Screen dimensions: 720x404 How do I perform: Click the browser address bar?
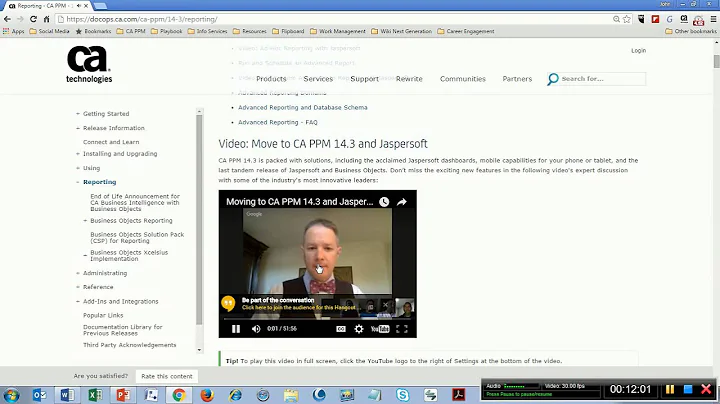[335, 19]
